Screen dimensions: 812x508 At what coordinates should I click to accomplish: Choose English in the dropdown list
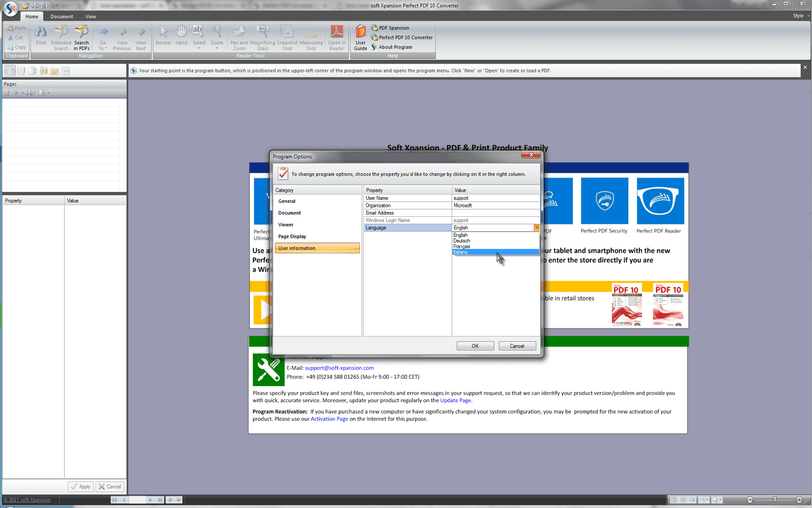tap(496, 235)
